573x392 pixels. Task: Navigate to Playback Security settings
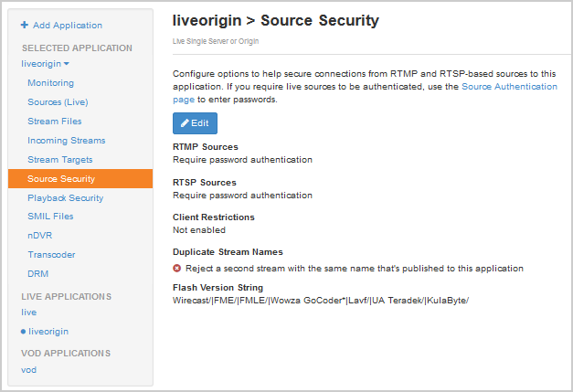(65, 198)
